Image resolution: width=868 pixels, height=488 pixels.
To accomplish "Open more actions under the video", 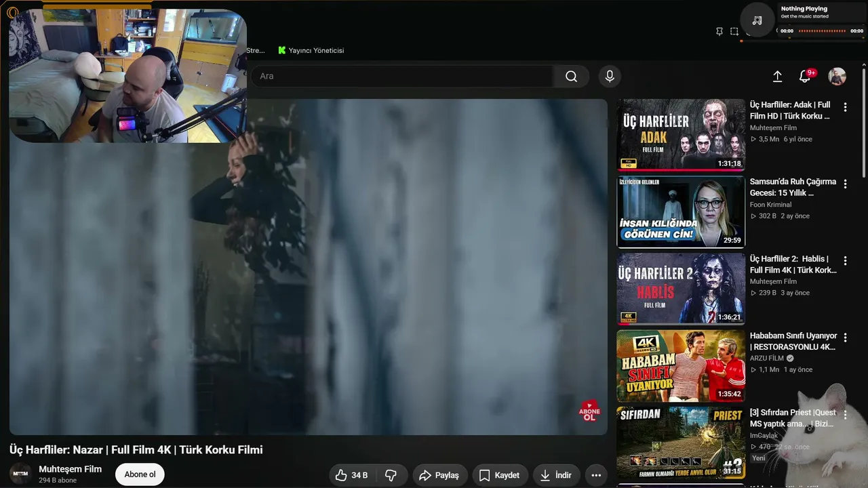I will (x=596, y=475).
